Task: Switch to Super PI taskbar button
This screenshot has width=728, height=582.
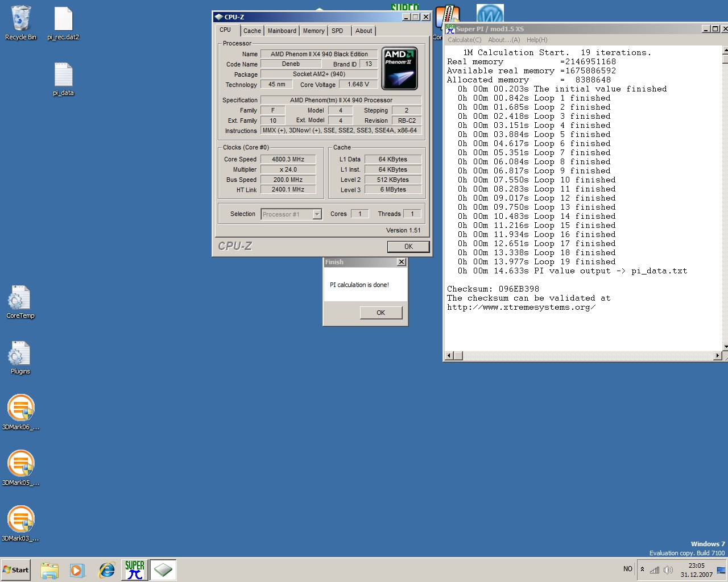Action: coord(135,570)
